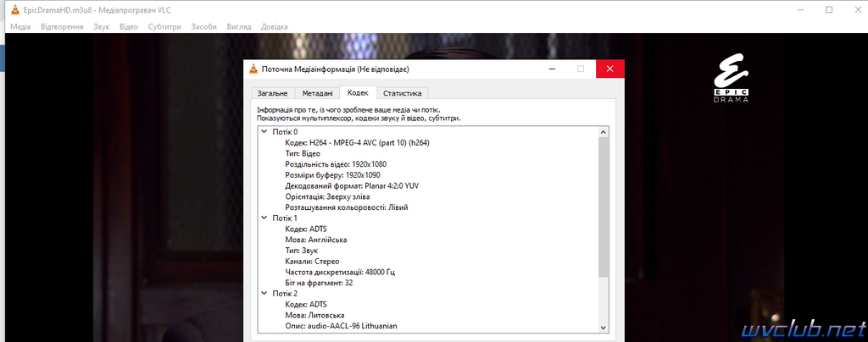Collapse the Потік 1 stream node
Image resolution: width=868 pixels, height=342 pixels.
tap(264, 218)
